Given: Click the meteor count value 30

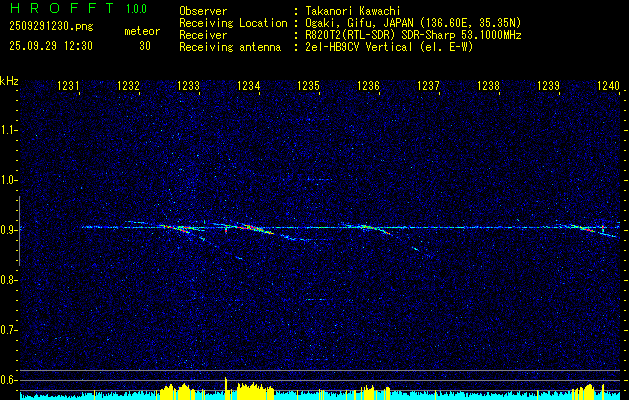Looking at the screenshot, I should pyautogui.click(x=145, y=46).
